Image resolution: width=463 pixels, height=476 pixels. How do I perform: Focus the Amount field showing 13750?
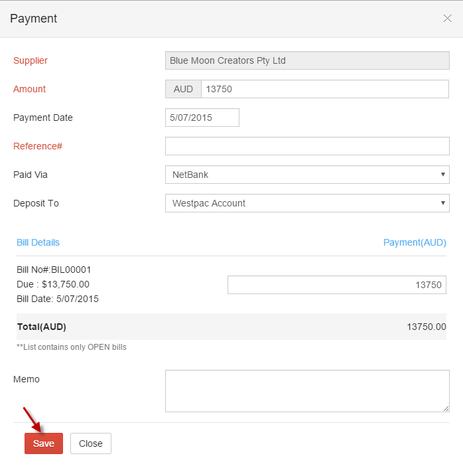pos(324,89)
